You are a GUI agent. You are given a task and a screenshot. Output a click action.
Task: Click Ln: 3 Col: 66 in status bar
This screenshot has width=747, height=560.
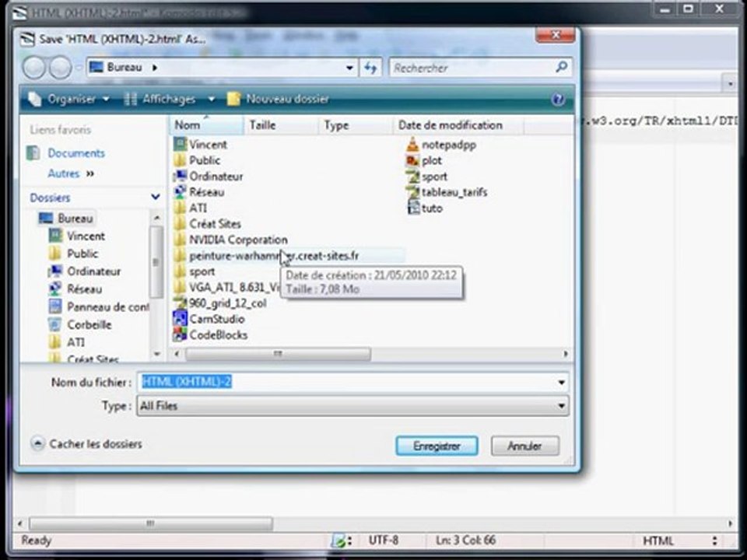click(x=465, y=541)
